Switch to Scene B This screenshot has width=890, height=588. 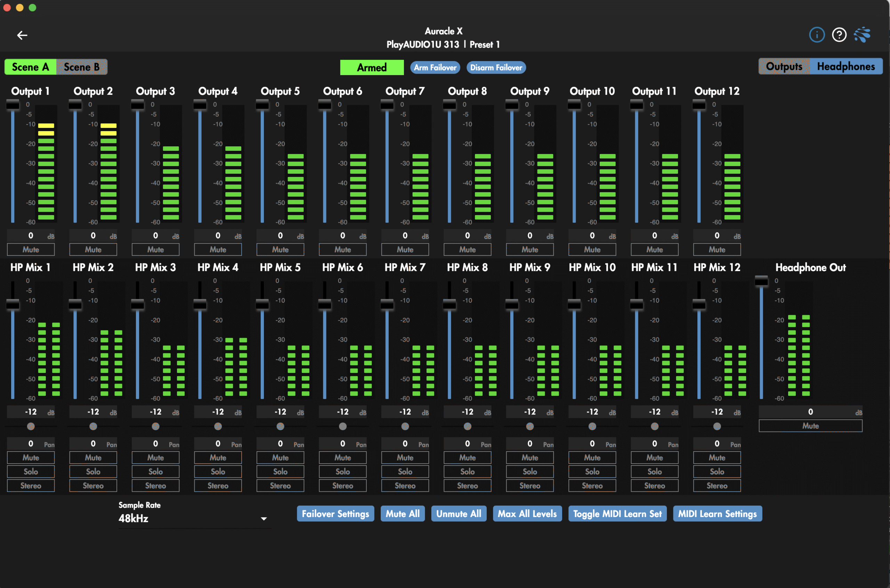(82, 67)
